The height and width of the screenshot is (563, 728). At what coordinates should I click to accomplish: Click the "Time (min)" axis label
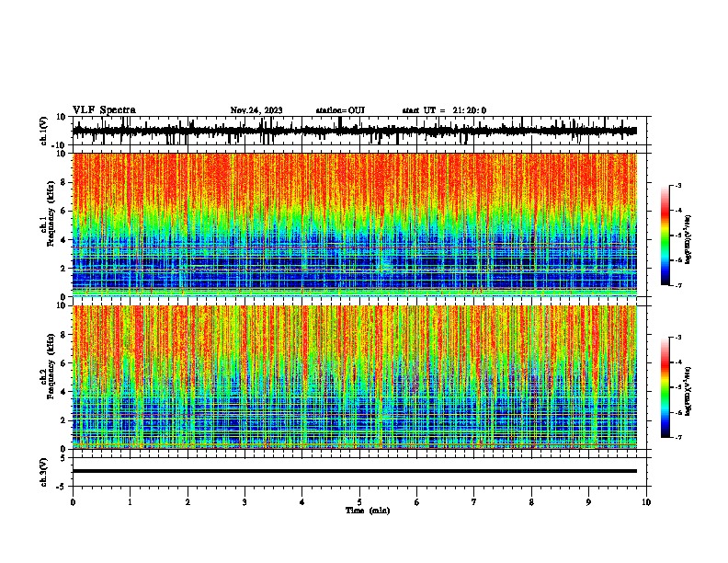(x=368, y=511)
